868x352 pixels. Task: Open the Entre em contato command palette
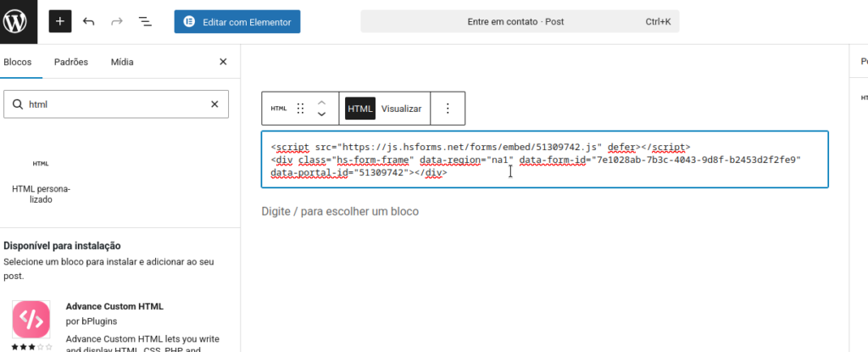[x=520, y=21]
